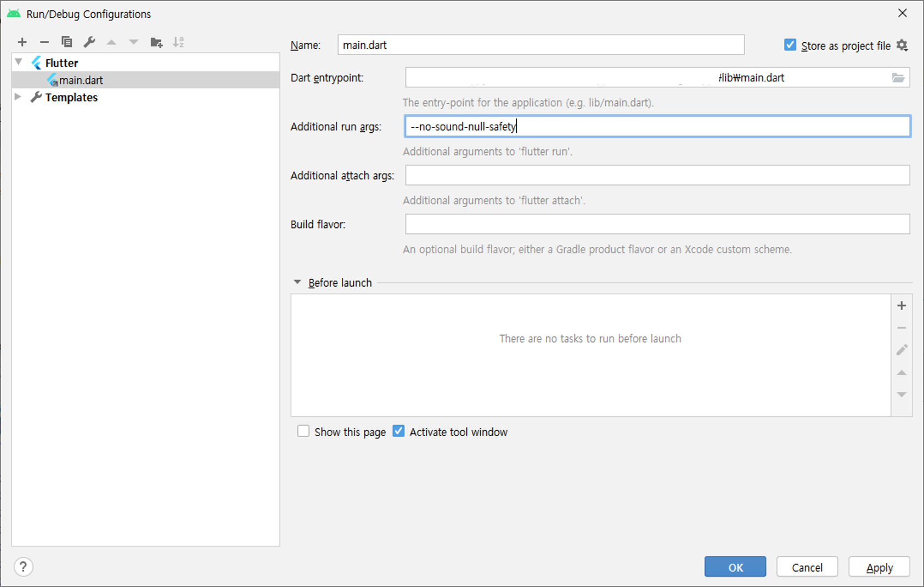Focus the Build flavor field
Image resolution: width=924 pixels, height=587 pixels.
[657, 224]
